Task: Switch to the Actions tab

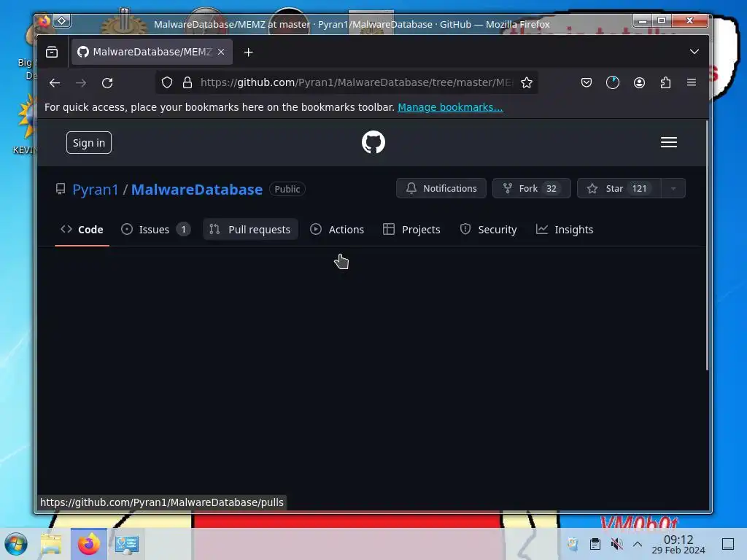Action: pos(337,230)
